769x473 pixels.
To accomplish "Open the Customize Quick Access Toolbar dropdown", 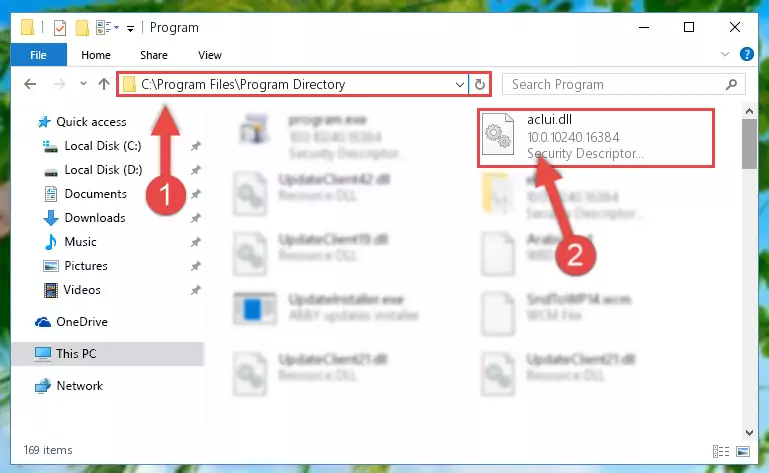I will tap(130, 28).
